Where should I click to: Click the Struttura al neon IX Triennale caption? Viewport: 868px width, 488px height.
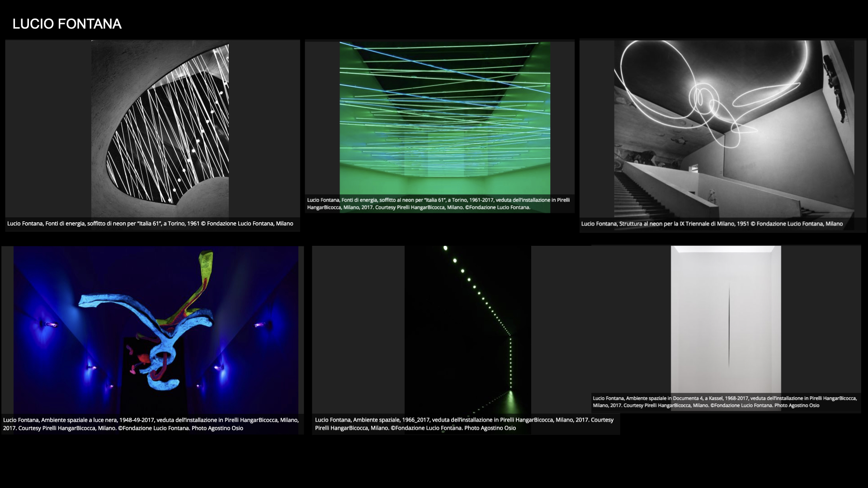712,224
